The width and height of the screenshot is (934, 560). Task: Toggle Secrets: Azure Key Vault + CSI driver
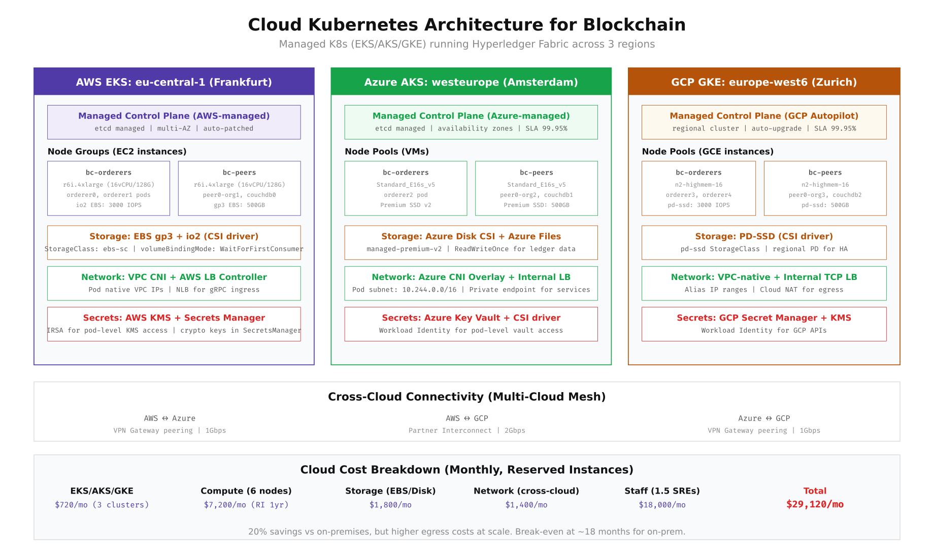click(x=471, y=324)
